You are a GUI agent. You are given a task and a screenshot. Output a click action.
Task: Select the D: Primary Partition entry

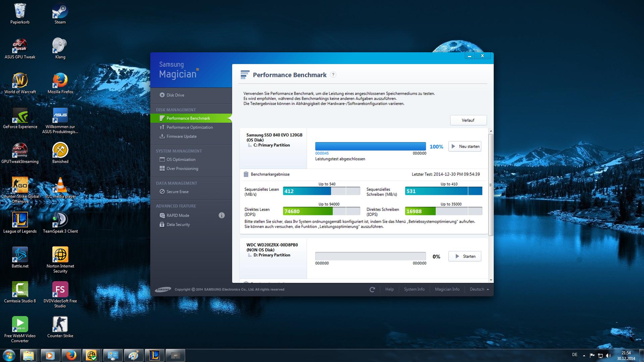[x=271, y=255]
